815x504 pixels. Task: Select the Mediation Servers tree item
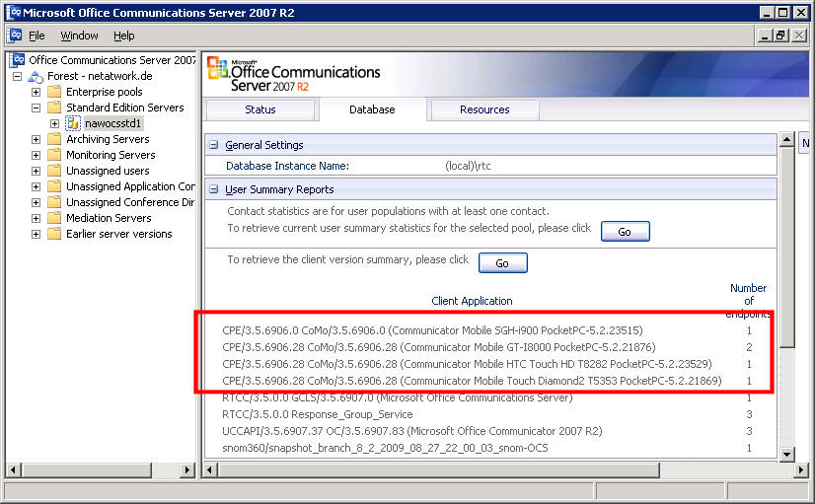click(109, 218)
